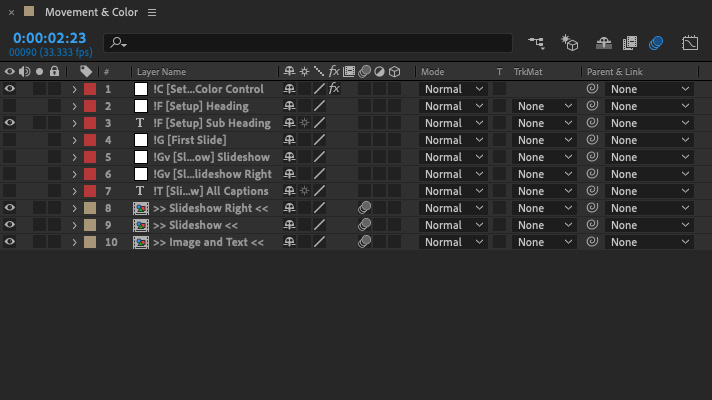Hide the Sub Heading layer eye icon

point(10,123)
